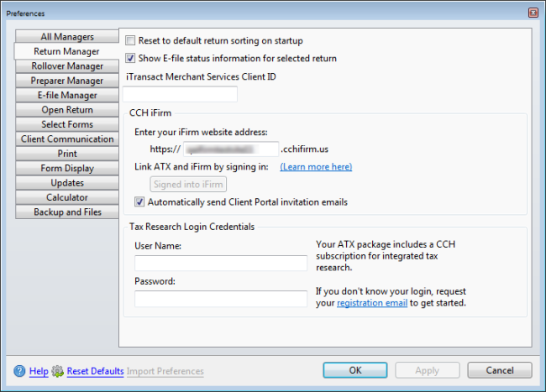Open the Calculator tab
546x392 pixels.
pos(67,197)
